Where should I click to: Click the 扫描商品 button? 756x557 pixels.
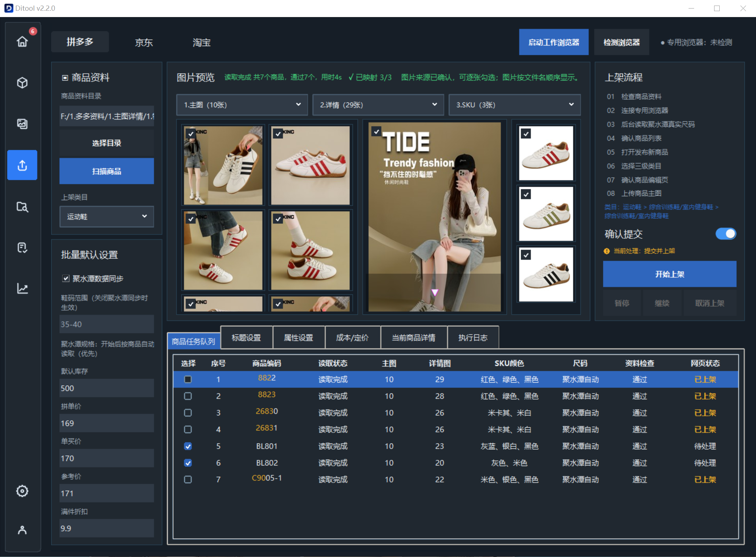107,171
